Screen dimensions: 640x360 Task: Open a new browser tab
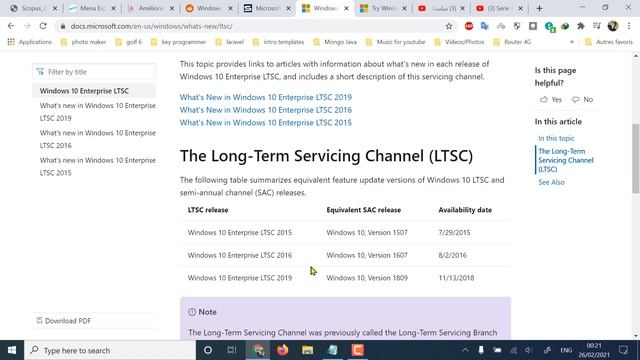point(539,8)
